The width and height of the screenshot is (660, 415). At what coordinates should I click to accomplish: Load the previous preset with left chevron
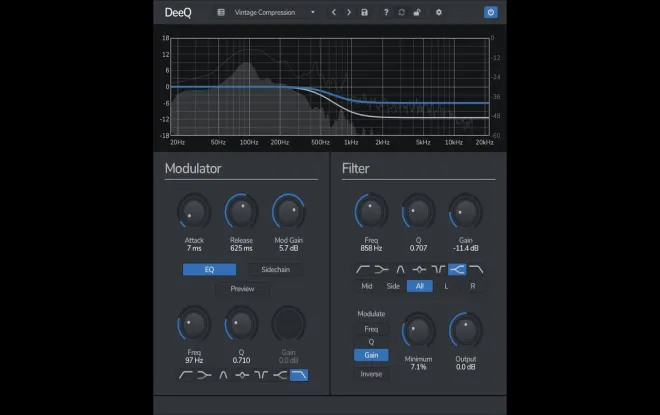(334, 12)
